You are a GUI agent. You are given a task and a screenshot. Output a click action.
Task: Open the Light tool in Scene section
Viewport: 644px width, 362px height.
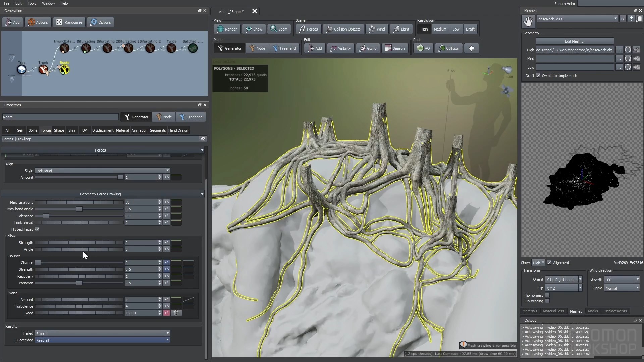point(401,29)
